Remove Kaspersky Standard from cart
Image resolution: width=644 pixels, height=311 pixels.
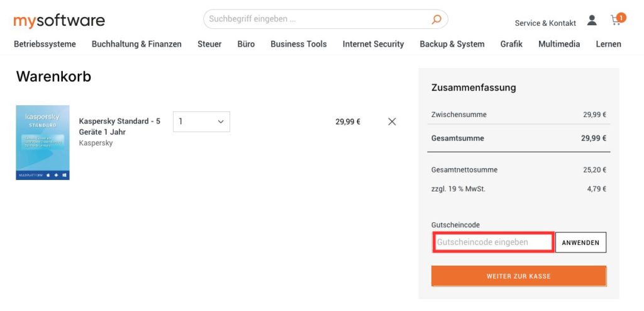tap(392, 122)
